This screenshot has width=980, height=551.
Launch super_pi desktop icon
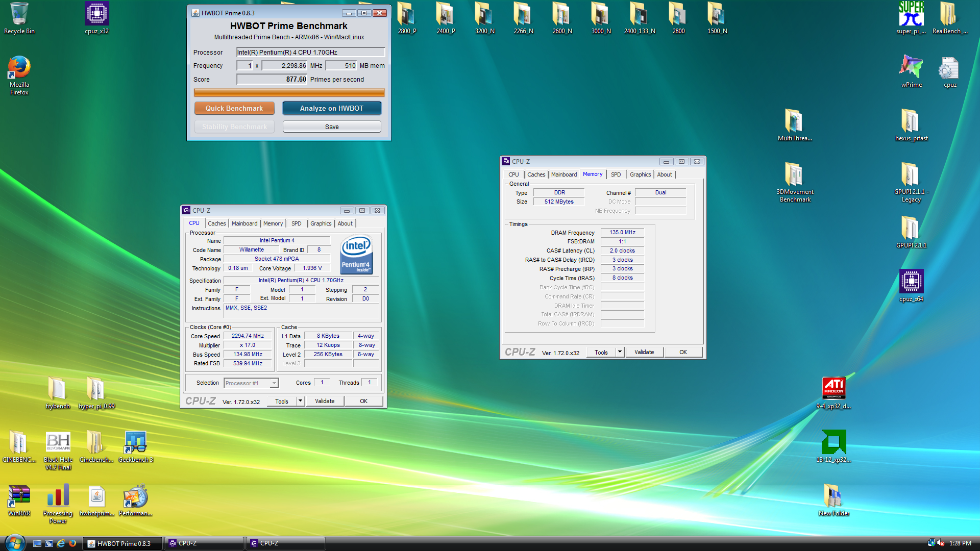pos(911,18)
